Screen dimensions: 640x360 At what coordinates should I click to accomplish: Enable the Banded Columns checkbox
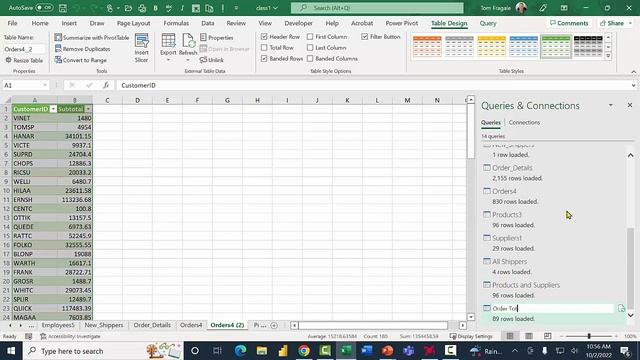tap(310, 59)
